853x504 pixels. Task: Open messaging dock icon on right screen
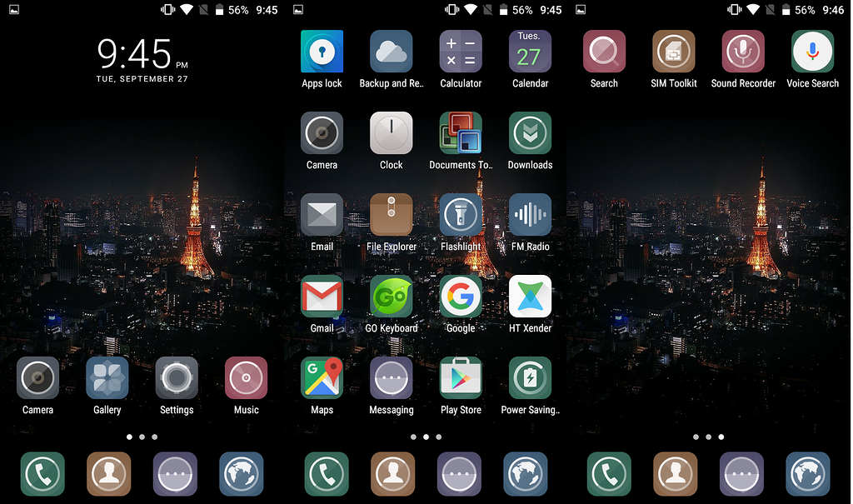[x=742, y=474]
